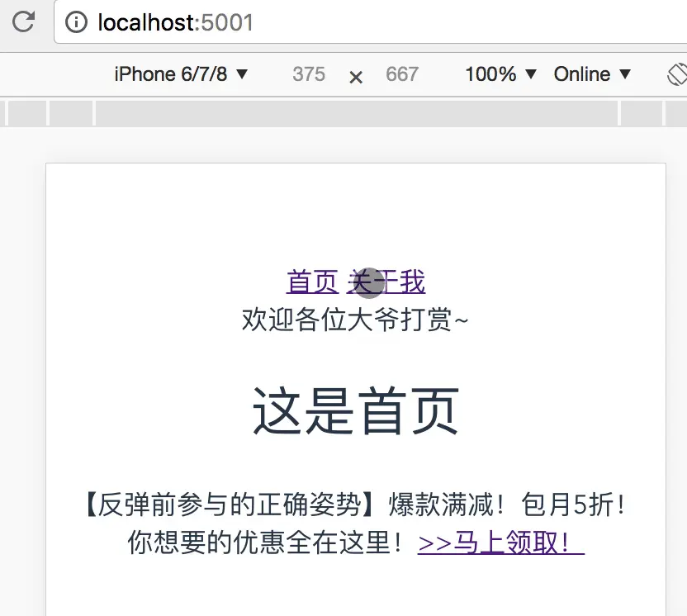Screen dimensions: 687x616
Task: Click the viewport width value 375
Action: coord(309,74)
